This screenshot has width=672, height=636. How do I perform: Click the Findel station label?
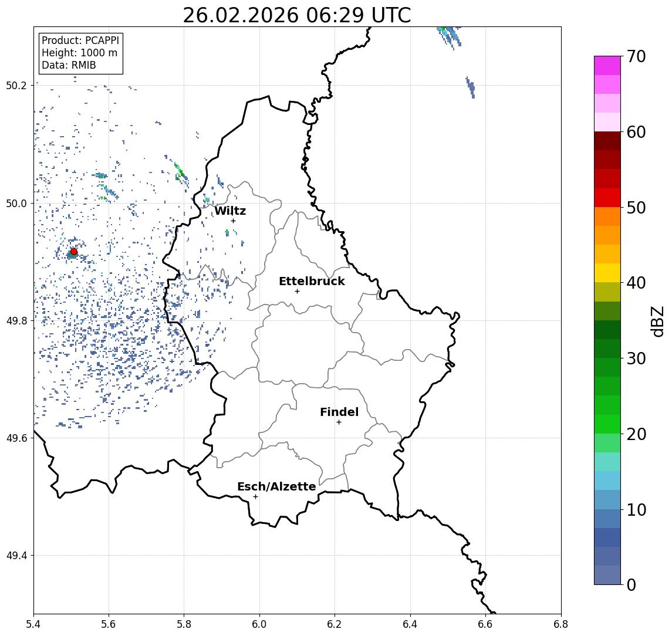click(x=339, y=412)
